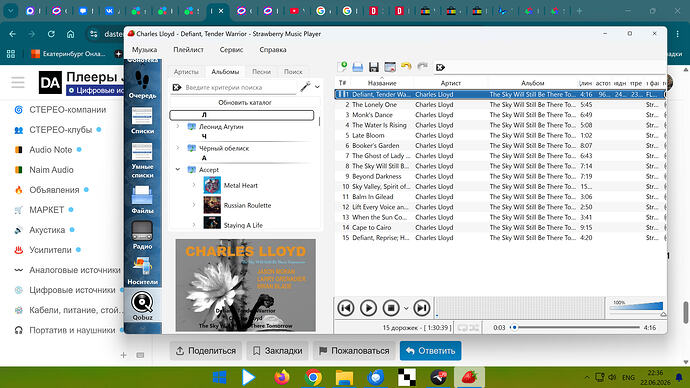Click the new playlist icon with green plus

[x=342, y=67]
